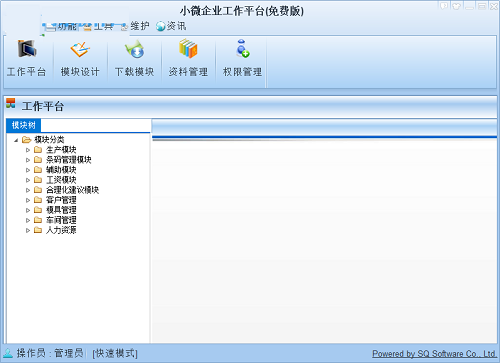Screen dimensions: 500x363
Task: Open the Powered by SQ Software link
Action: click(434, 354)
